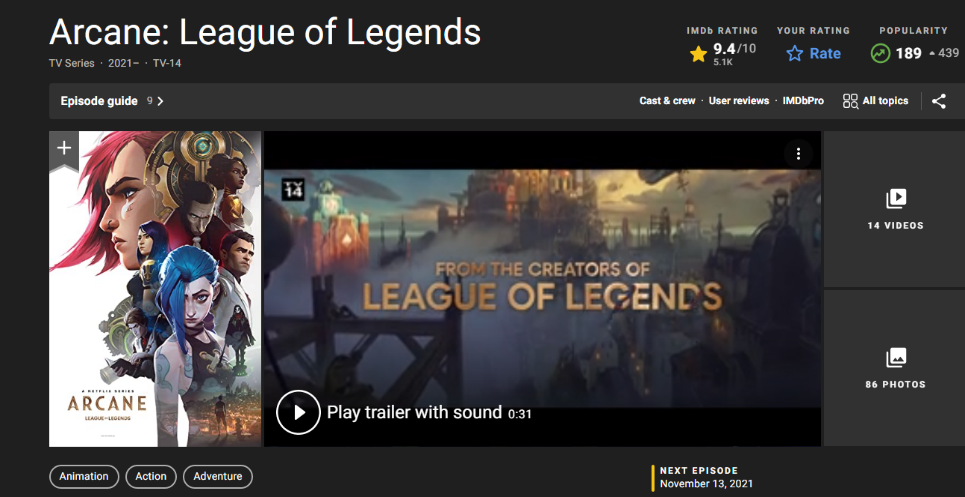Select the Adventure genre chip
The height and width of the screenshot is (497, 965).
point(218,476)
